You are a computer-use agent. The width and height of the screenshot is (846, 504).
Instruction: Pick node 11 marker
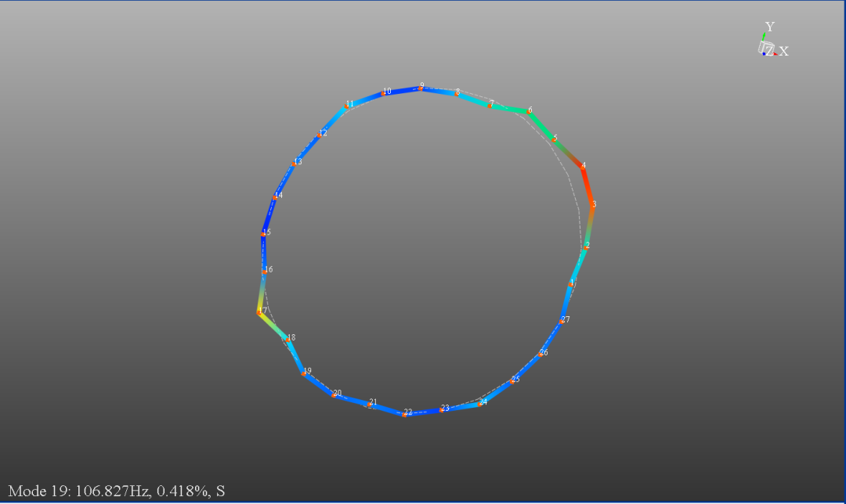(346, 106)
